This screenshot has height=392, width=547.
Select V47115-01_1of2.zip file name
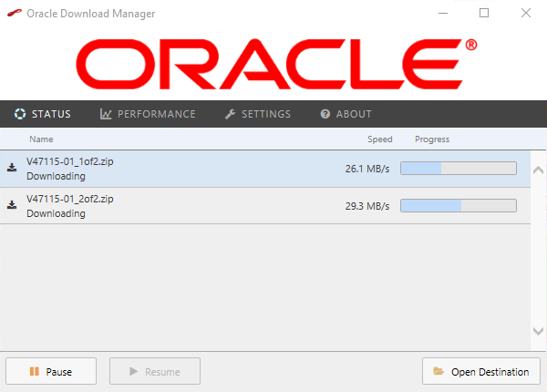[x=70, y=161]
